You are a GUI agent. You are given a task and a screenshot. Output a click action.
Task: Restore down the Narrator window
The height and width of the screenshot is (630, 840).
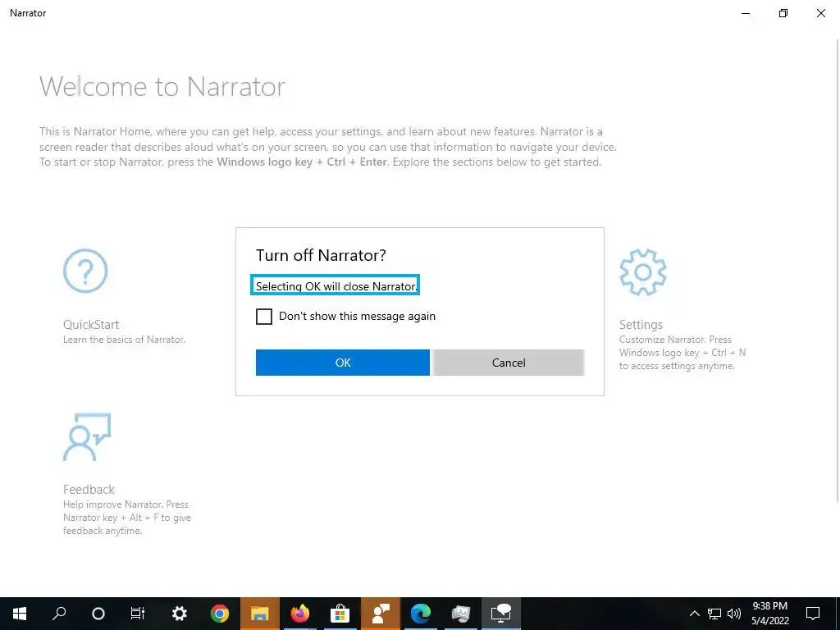pos(783,13)
